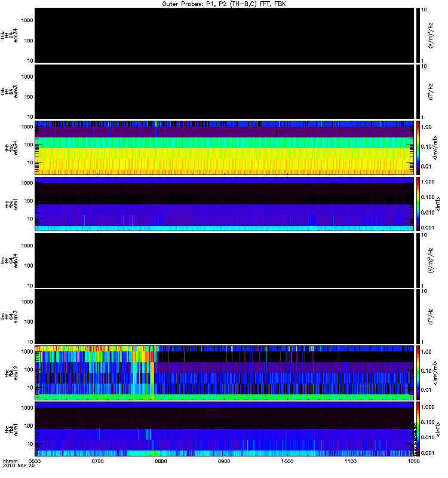Click the 0800 time tick label
The height and width of the screenshot is (478, 448).
click(161, 461)
